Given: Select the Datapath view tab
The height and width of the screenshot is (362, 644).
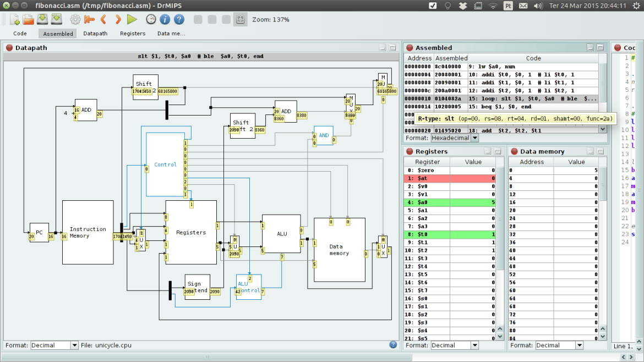Looking at the screenshot, I should click(x=95, y=34).
